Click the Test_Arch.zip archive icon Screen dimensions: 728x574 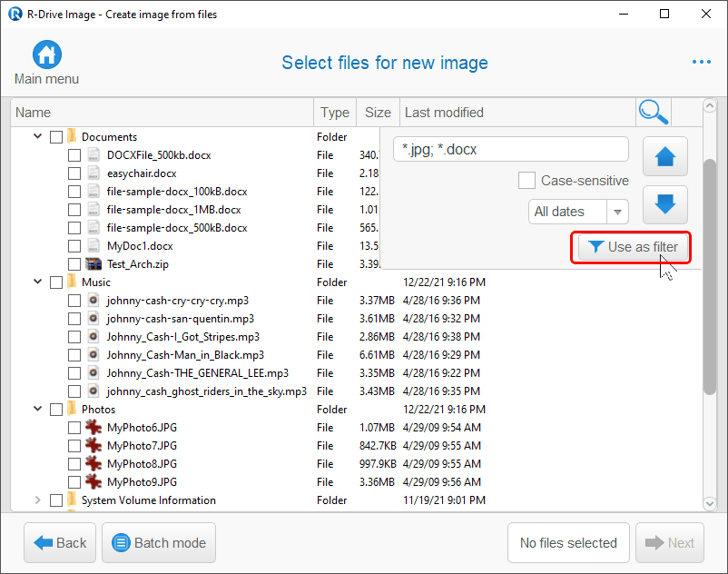[93, 263]
